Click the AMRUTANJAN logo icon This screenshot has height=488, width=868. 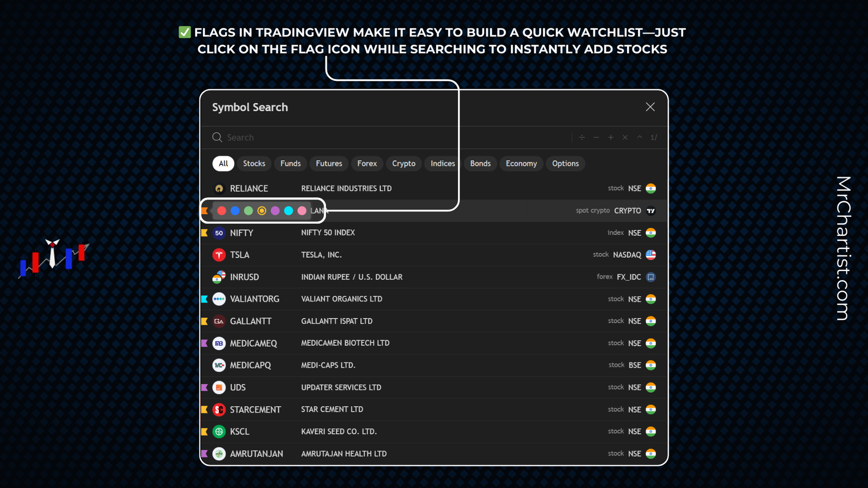tap(219, 454)
